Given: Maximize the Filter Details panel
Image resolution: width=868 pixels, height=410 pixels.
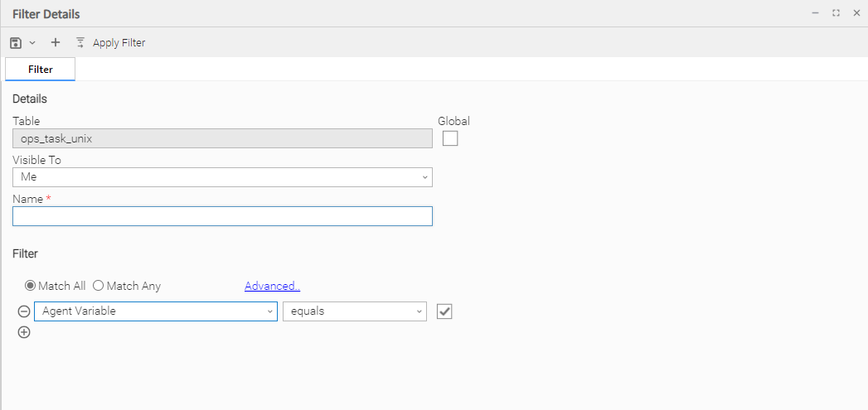Looking at the screenshot, I should 836,13.
